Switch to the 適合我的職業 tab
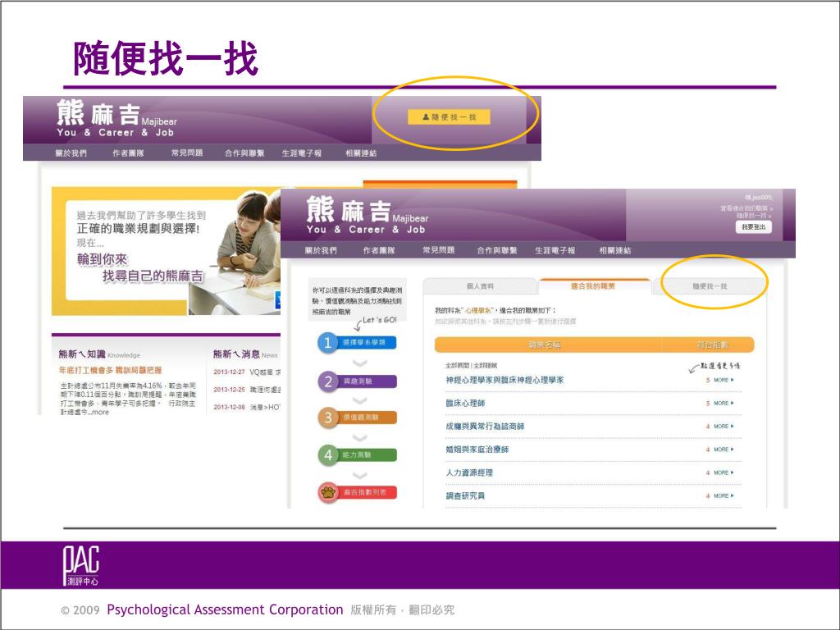This screenshot has width=840, height=630. 593,286
